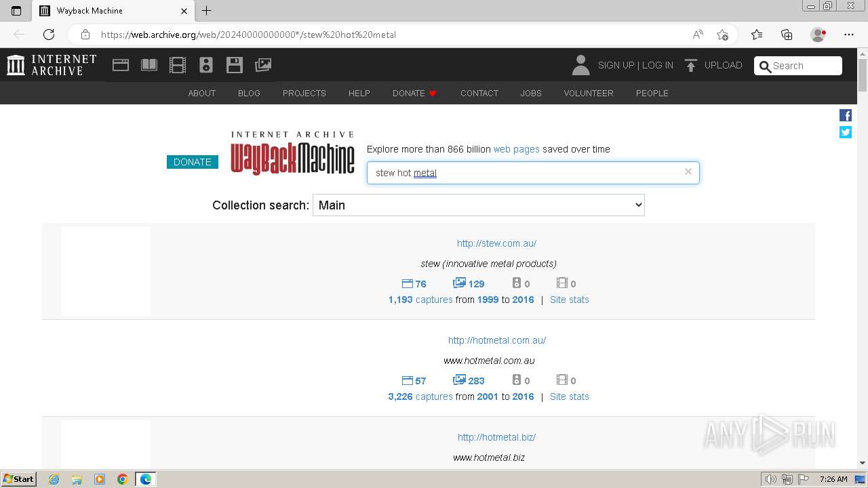Open the Texts book icon in header
The image size is (868, 488).
pos(149,65)
